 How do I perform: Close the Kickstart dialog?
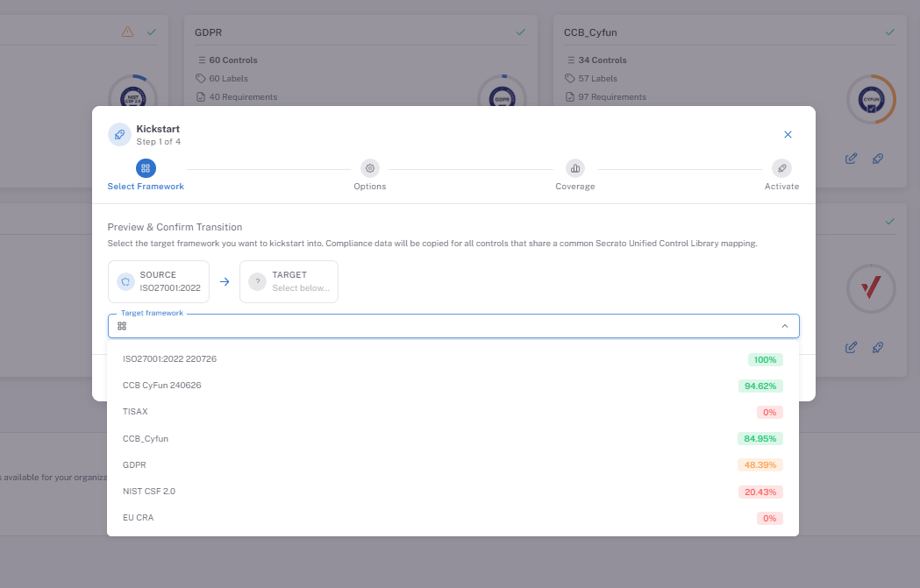click(x=788, y=135)
